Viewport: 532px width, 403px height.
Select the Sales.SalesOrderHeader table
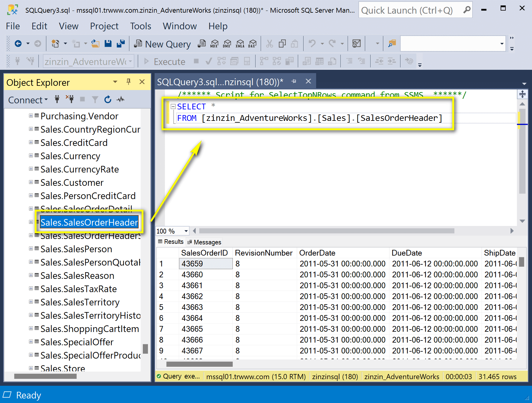pos(89,222)
